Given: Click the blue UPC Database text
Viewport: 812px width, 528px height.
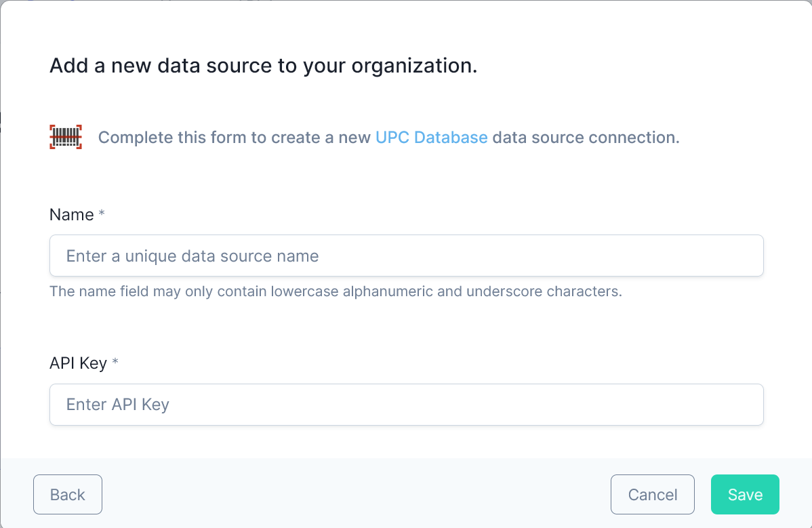Looking at the screenshot, I should 431,137.
